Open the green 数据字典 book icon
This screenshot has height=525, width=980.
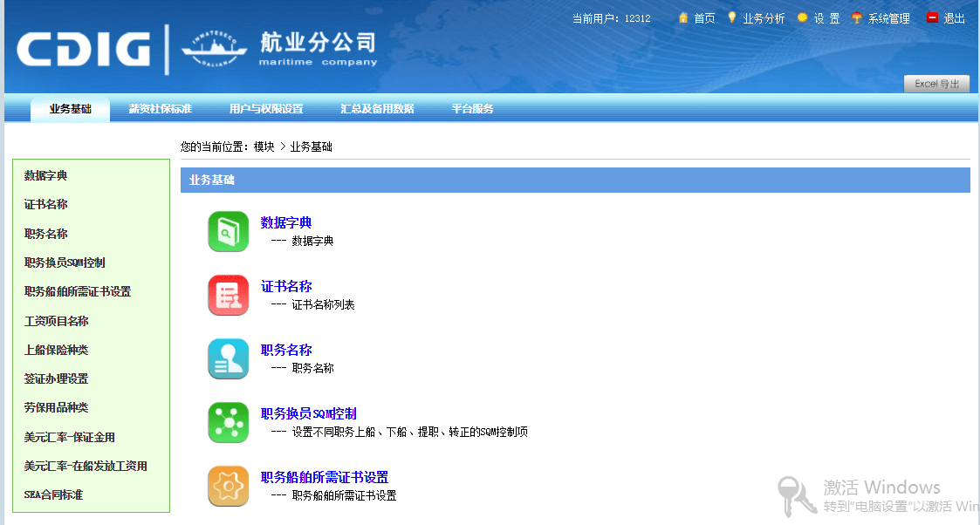click(228, 232)
